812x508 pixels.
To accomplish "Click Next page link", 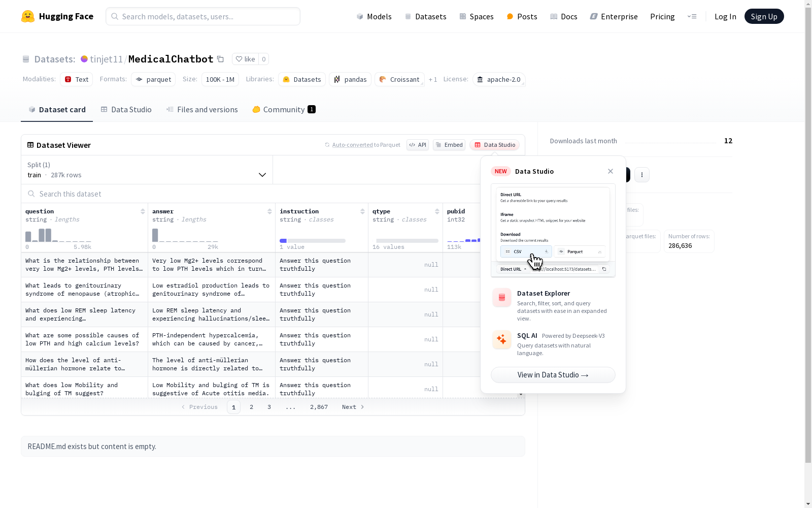I will (353, 407).
